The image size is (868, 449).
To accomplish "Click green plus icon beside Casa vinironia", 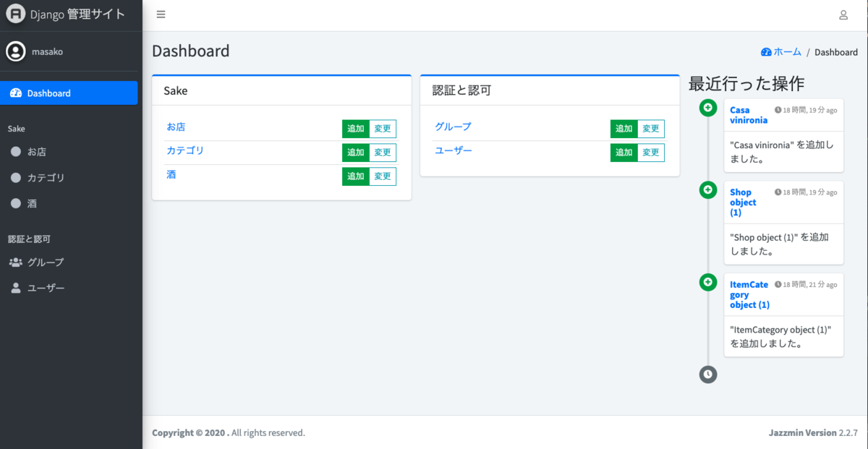I will (708, 108).
